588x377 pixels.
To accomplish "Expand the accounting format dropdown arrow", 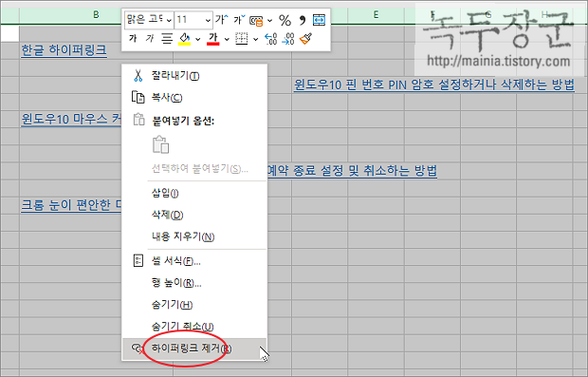I will 269,21.
